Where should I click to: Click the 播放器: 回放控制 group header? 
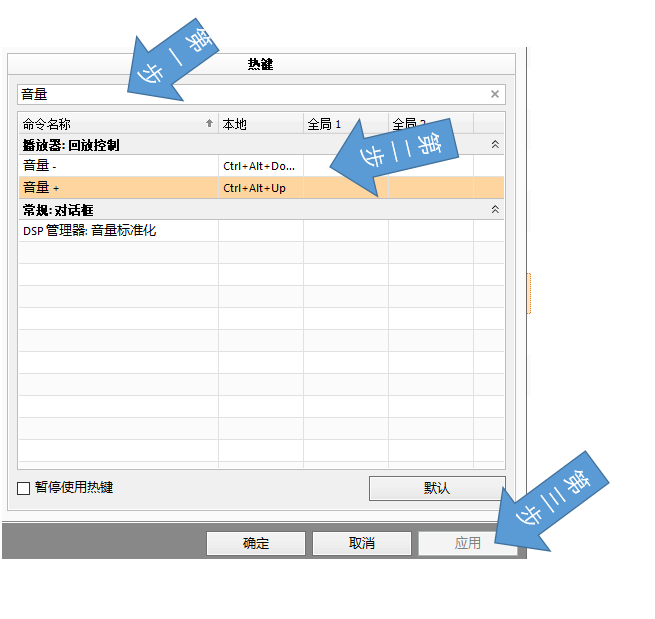(150, 145)
